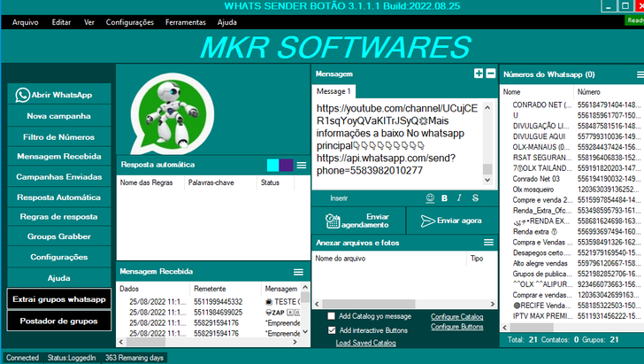Click message box scroll down arrow
This screenshot has height=364, width=644.
(487, 180)
